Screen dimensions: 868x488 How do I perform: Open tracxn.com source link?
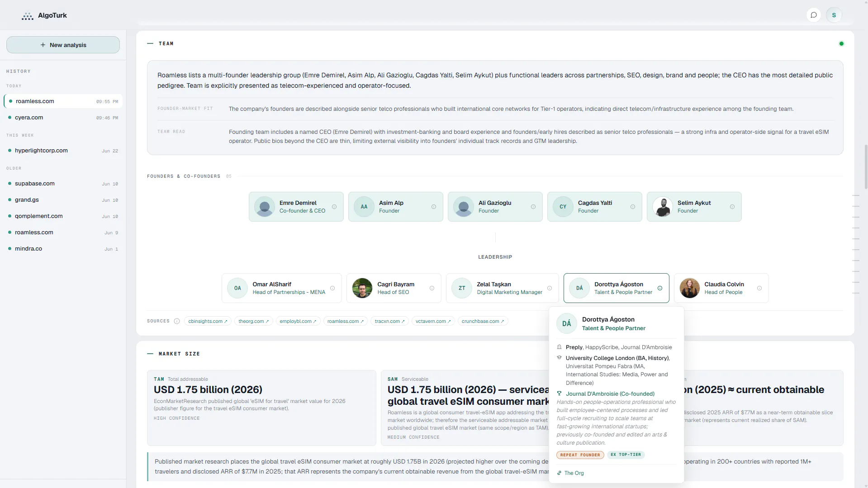(390, 321)
